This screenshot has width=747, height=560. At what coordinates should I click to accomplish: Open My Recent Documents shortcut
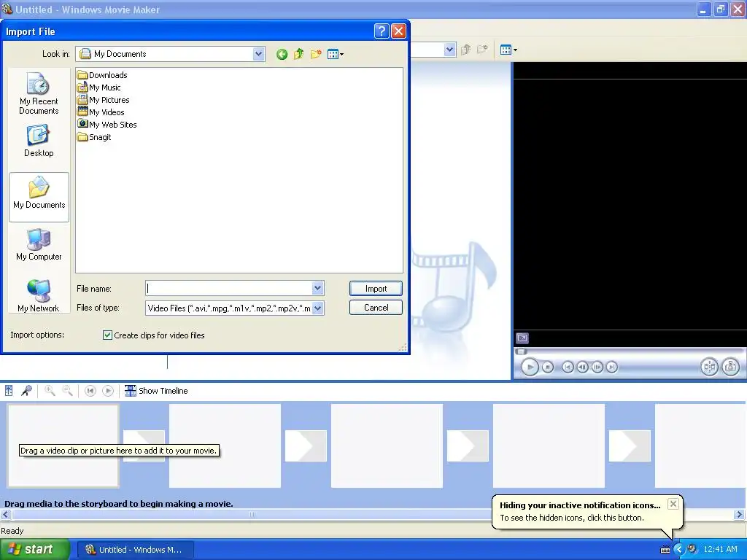pyautogui.click(x=39, y=93)
